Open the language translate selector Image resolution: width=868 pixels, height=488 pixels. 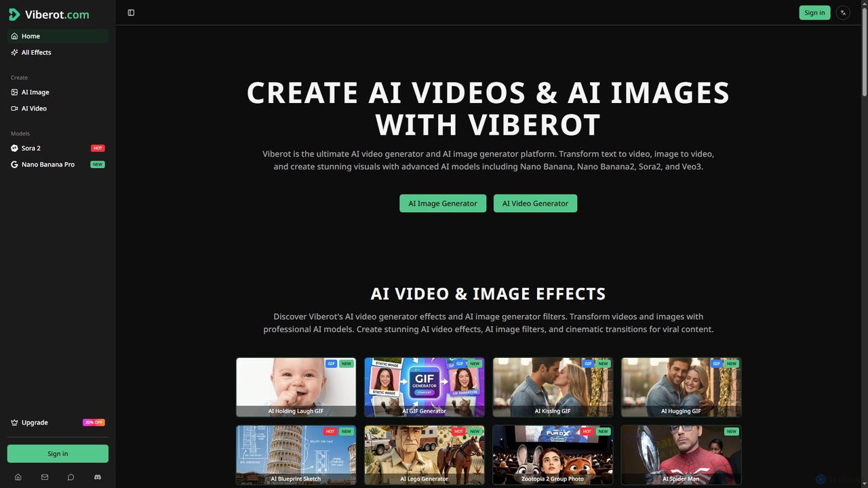click(843, 12)
